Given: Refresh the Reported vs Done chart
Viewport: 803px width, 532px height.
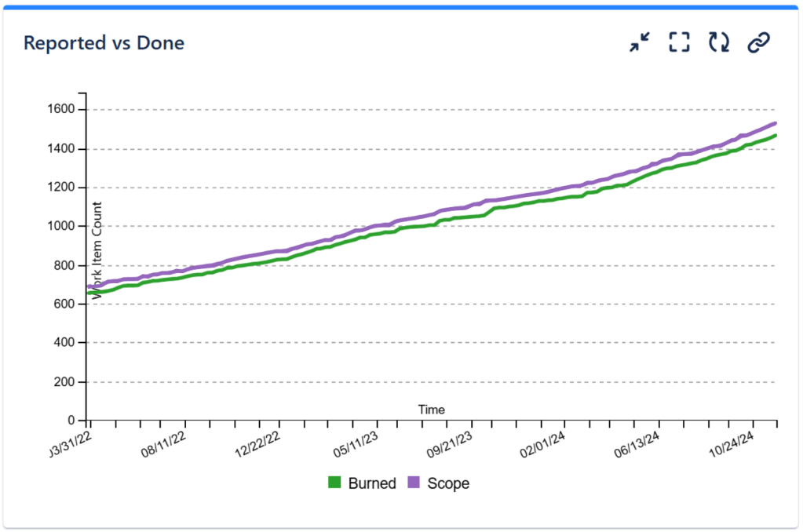Looking at the screenshot, I should (718, 42).
